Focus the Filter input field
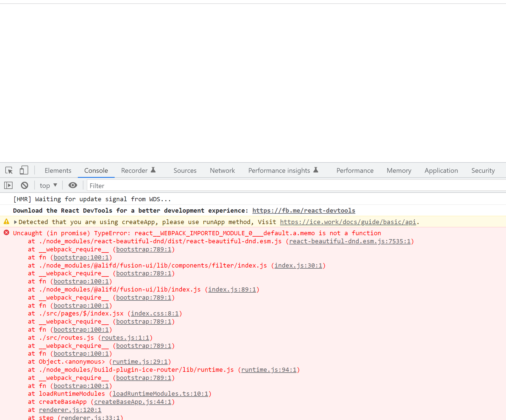The width and height of the screenshot is (506, 420). [x=297, y=186]
